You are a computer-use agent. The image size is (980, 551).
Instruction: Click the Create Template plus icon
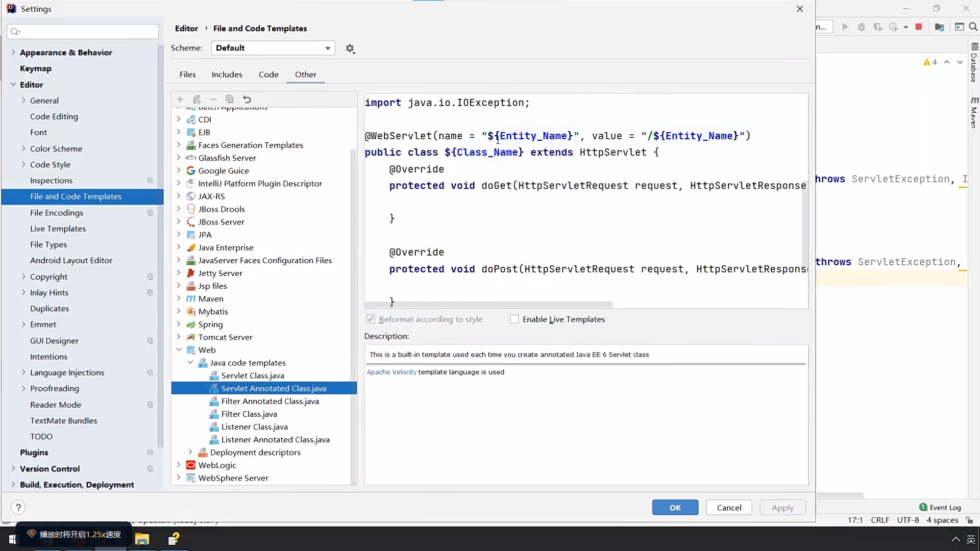180,99
